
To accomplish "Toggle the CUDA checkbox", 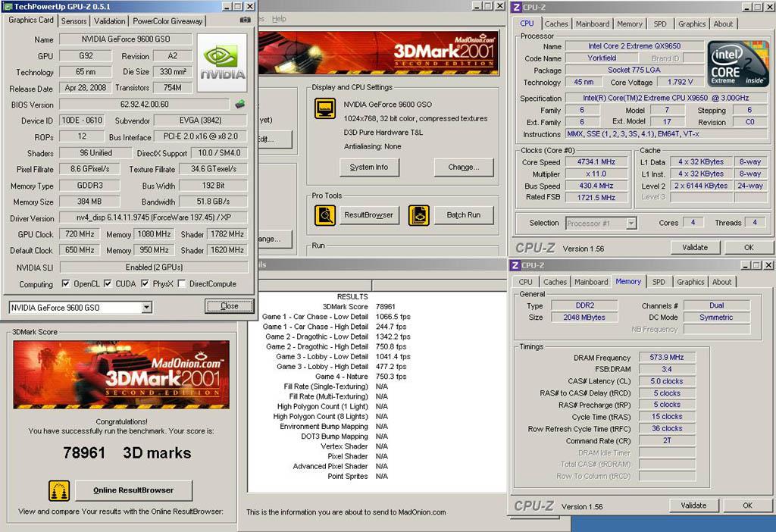I will click(x=108, y=283).
